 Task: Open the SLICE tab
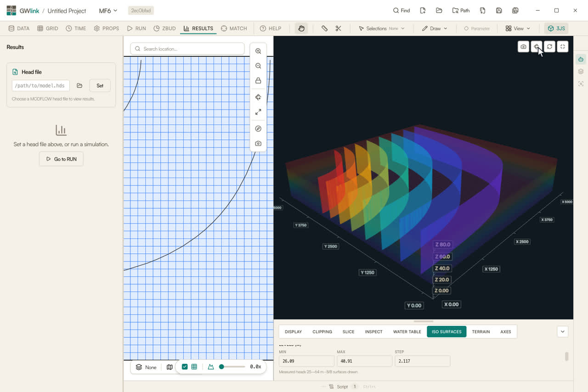(348, 331)
